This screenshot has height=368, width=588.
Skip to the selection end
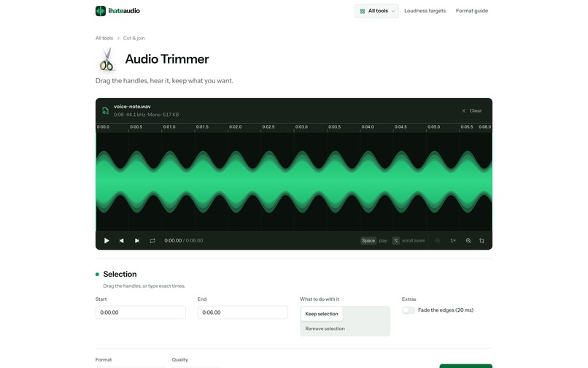[x=137, y=241]
